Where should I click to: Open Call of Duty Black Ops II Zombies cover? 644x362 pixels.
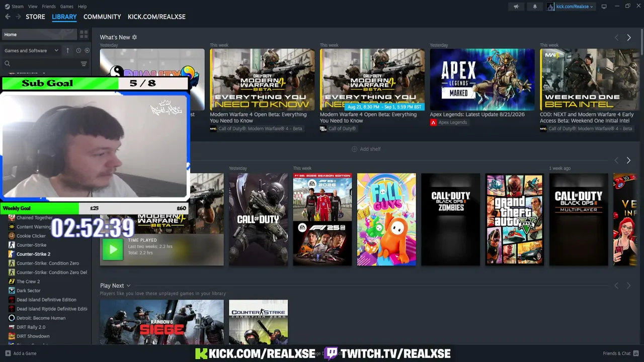click(451, 219)
